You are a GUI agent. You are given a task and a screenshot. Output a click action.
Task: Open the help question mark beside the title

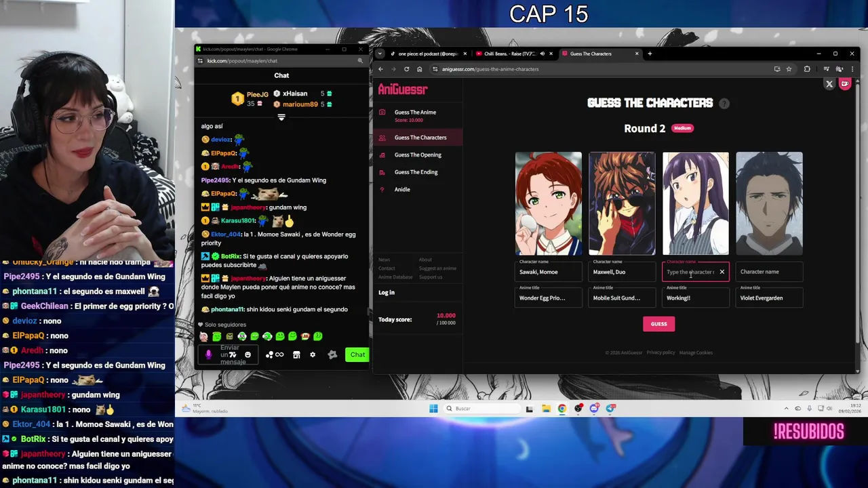724,104
